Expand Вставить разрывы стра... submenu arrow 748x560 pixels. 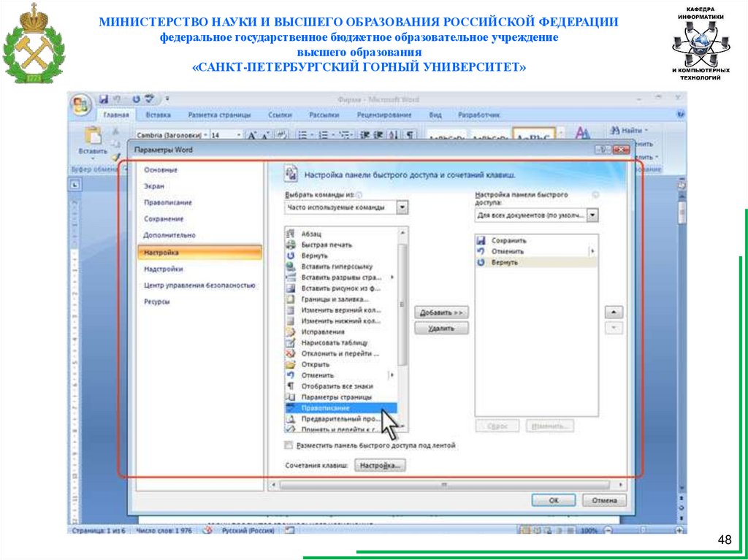pos(392,277)
